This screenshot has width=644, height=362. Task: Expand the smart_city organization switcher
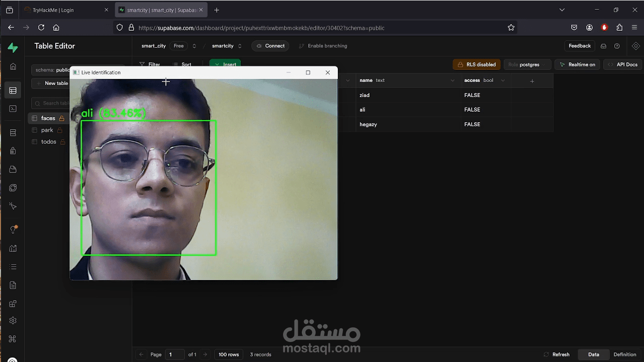click(x=194, y=46)
